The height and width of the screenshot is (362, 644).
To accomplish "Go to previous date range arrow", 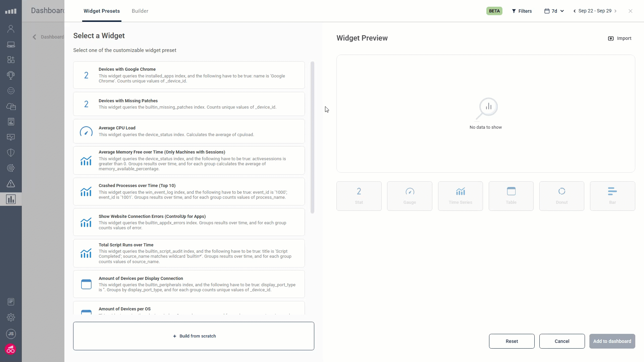I will [x=575, y=11].
